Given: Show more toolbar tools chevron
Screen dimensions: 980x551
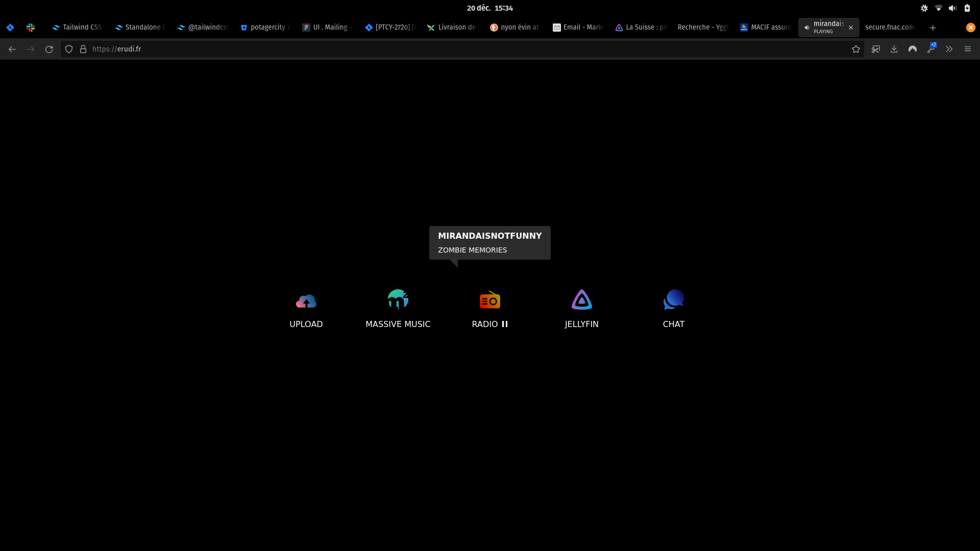Looking at the screenshot, I should point(949,49).
